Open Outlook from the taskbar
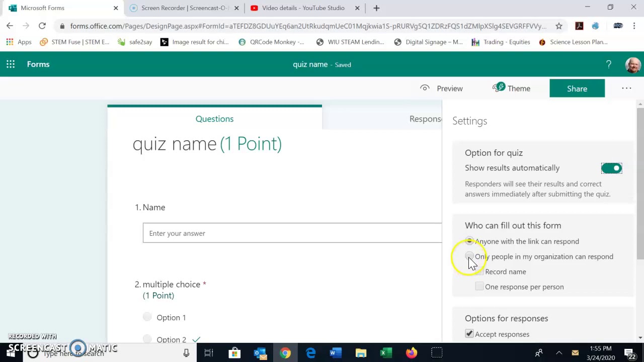 [x=260, y=353]
